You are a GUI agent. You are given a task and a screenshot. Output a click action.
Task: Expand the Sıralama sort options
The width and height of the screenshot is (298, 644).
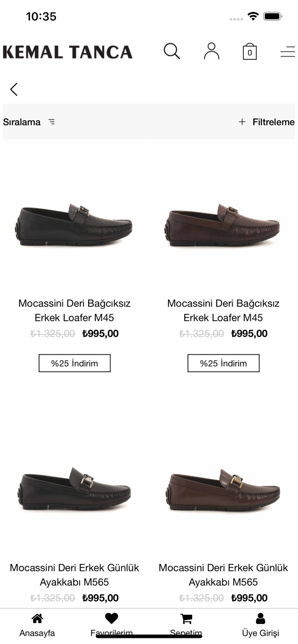pyautogui.click(x=29, y=122)
